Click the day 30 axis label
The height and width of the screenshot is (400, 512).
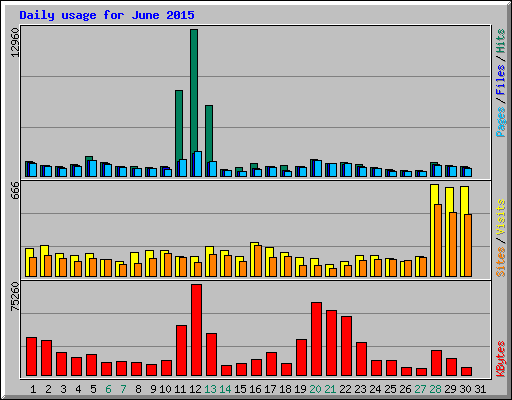pyautogui.click(x=465, y=389)
